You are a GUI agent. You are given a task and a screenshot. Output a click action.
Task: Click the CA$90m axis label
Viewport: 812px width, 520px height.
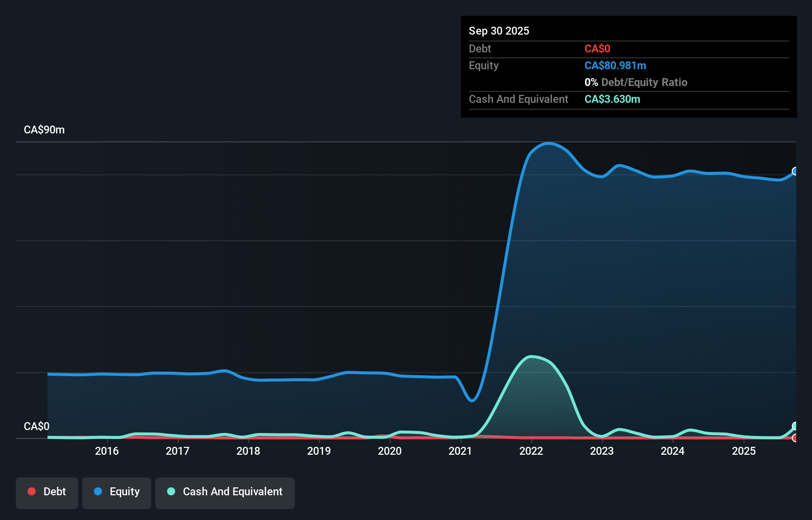click(44, 130)
